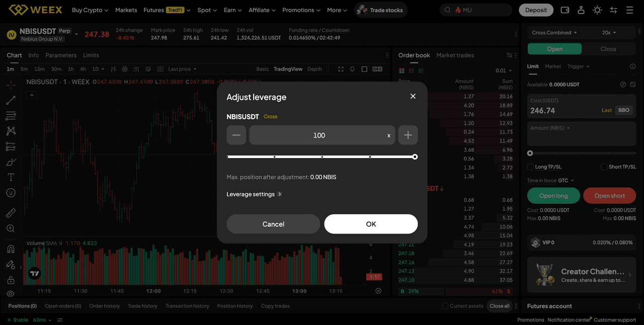Tick the Current assets checkbox
This screenshot has width=644, height=325.
tap(445, 306)
